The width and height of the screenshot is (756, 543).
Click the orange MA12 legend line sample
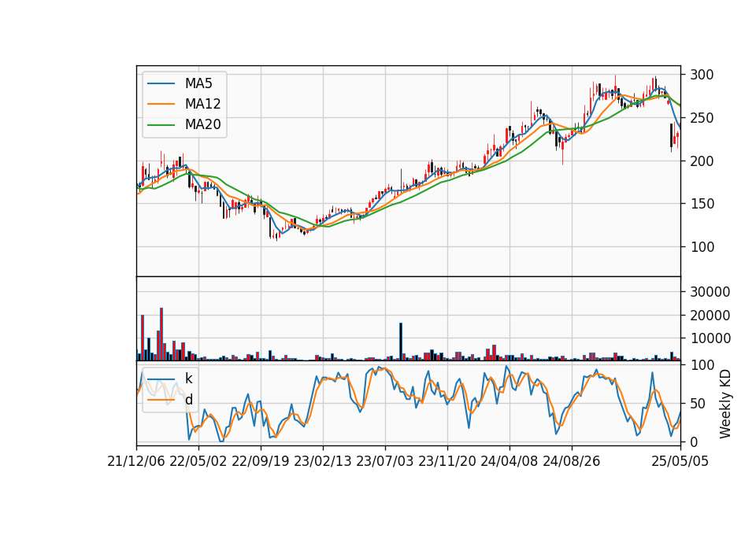161,104
